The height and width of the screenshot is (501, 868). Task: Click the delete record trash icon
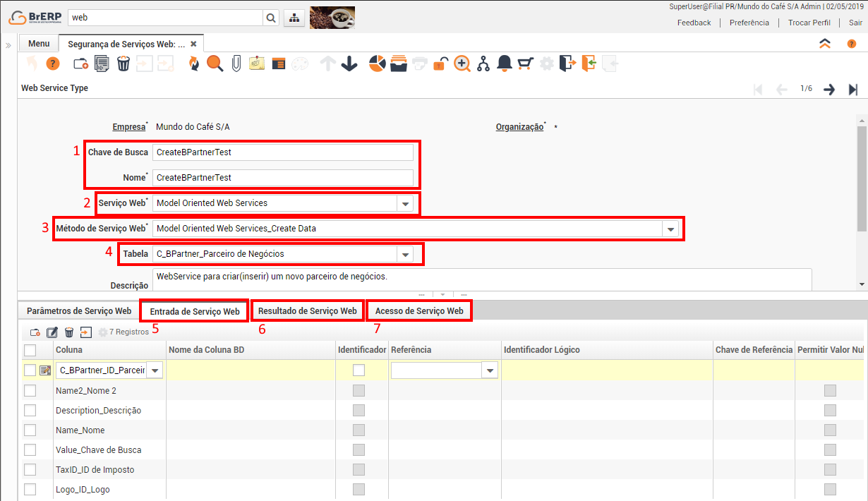click(x=123, y=64)
